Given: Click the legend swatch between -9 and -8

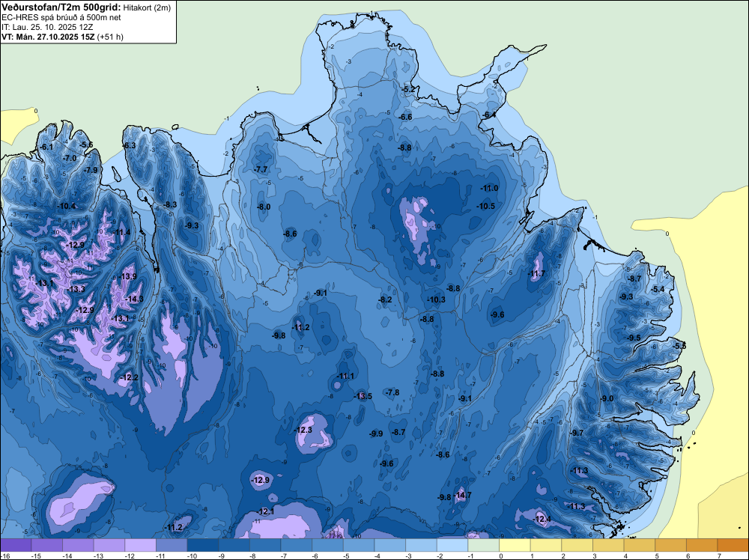Looking at the screenshot, I should [x=234, y=545].
